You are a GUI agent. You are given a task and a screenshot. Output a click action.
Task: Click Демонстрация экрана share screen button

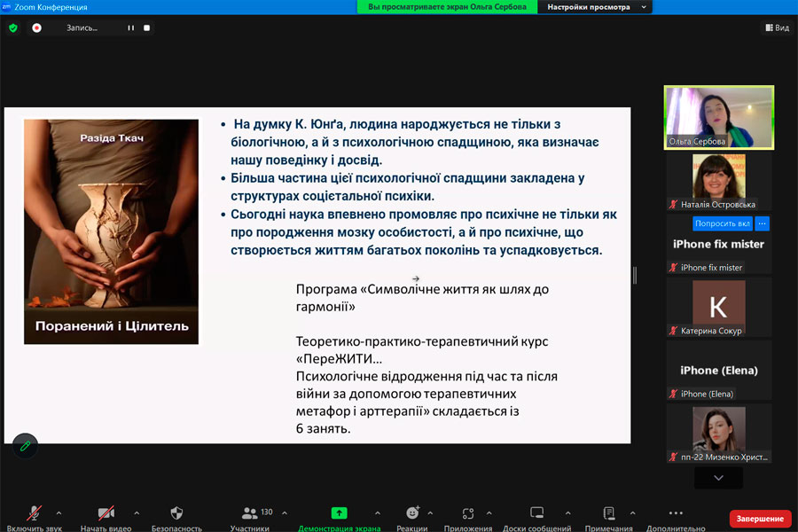(x=340, y=518)
